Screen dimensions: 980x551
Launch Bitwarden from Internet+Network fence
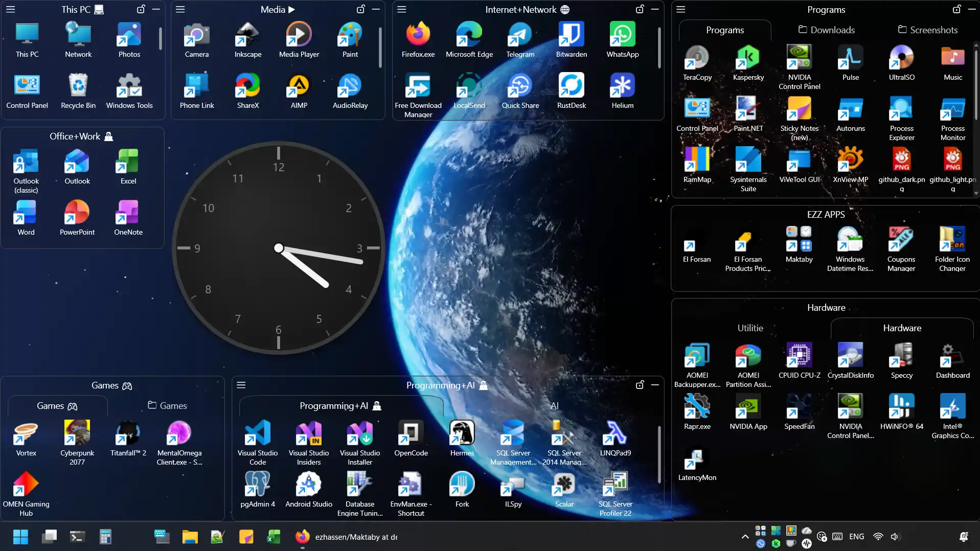click(x=572, y=40)
